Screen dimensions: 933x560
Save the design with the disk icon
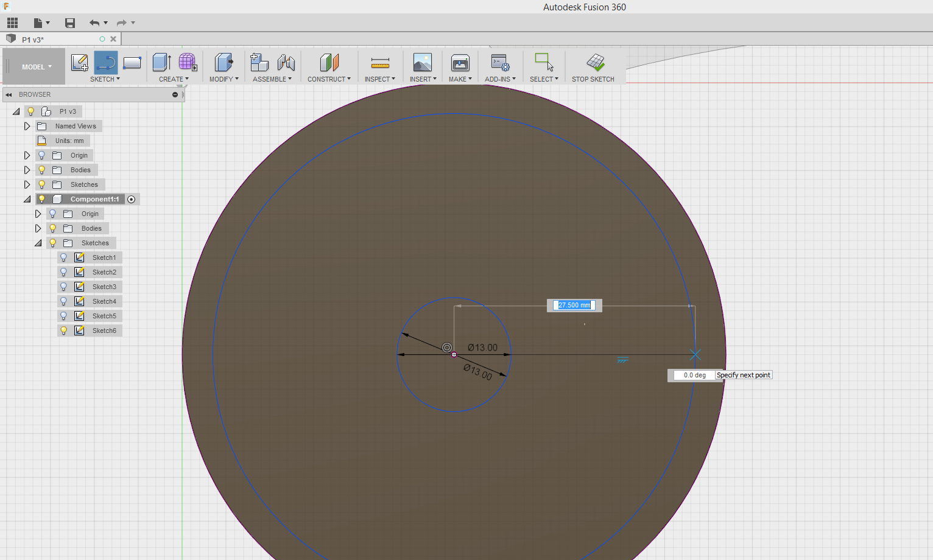[x=70, y=23]
